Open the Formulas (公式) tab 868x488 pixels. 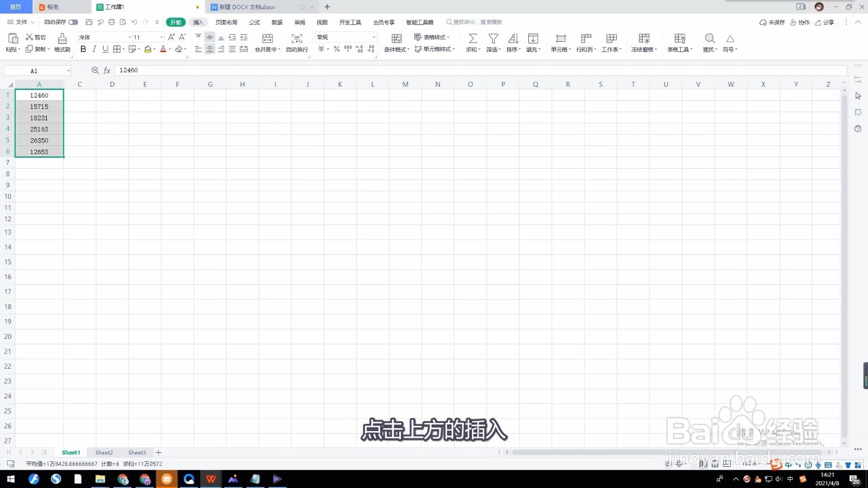254,22
